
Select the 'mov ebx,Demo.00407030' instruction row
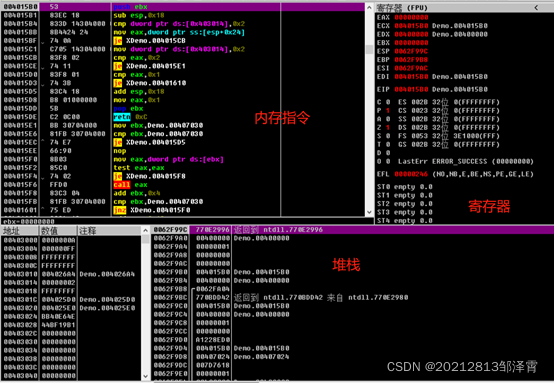click(183, 125)
